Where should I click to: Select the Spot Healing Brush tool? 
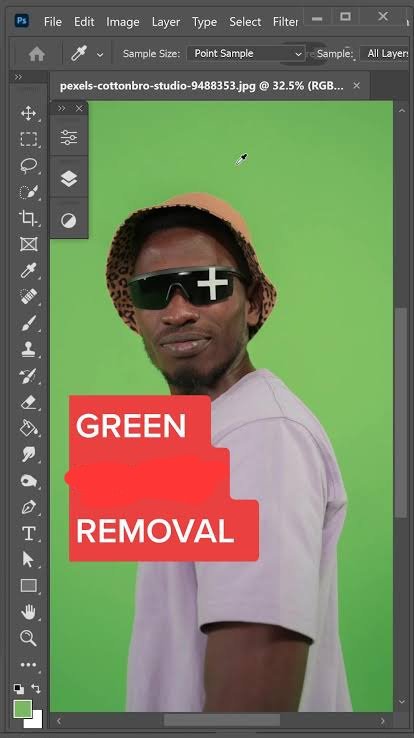click(28, 297)
